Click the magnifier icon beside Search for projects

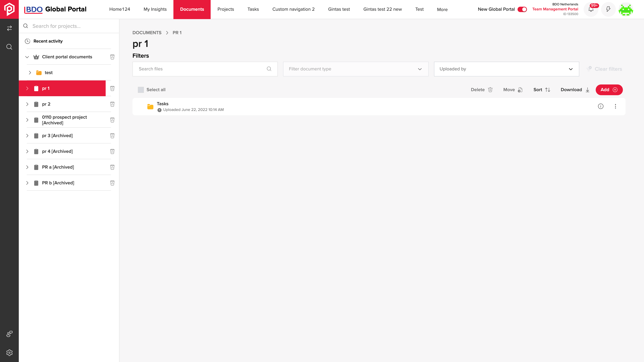tap(25, 26)
